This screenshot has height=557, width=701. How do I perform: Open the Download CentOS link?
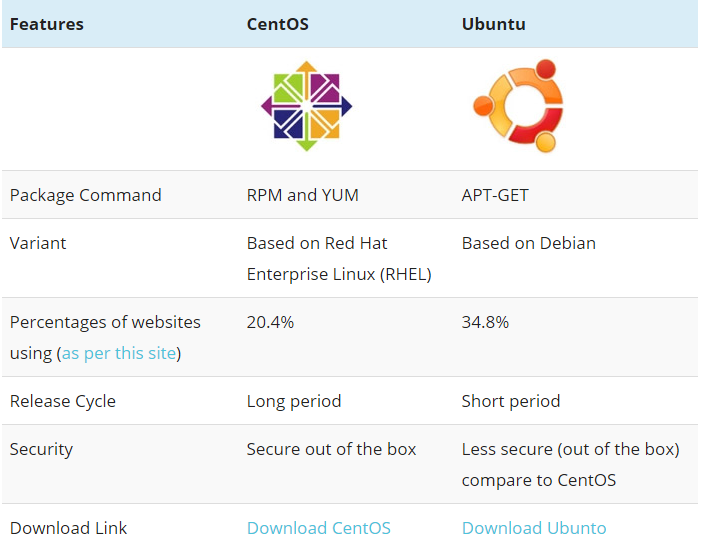(x=318, y=528)
